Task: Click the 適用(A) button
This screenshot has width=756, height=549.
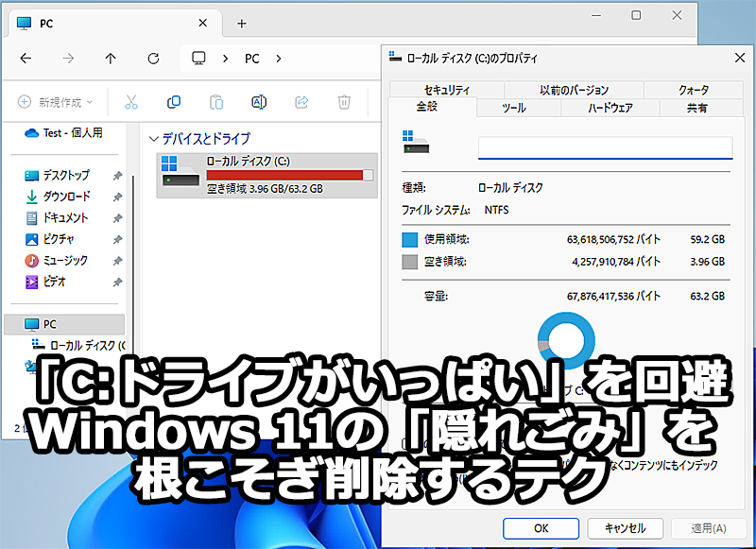Action: point(709,528)
